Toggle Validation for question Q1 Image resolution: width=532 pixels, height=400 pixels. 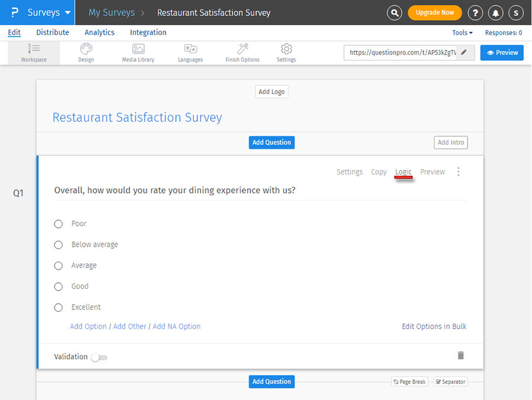click(x=99, y=357)
